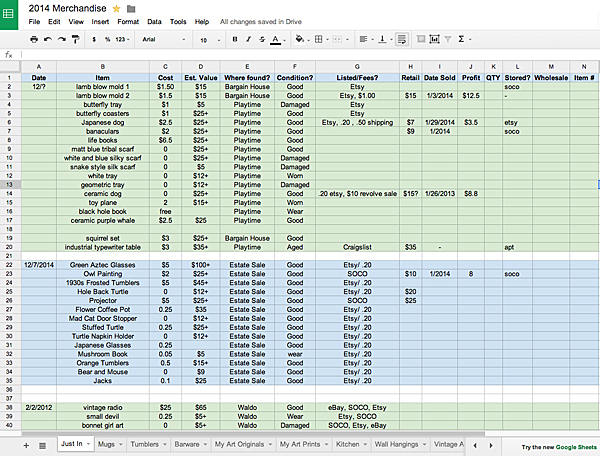Click the Print icon
The width and height of the screenshot is (600, 456).
34,39
